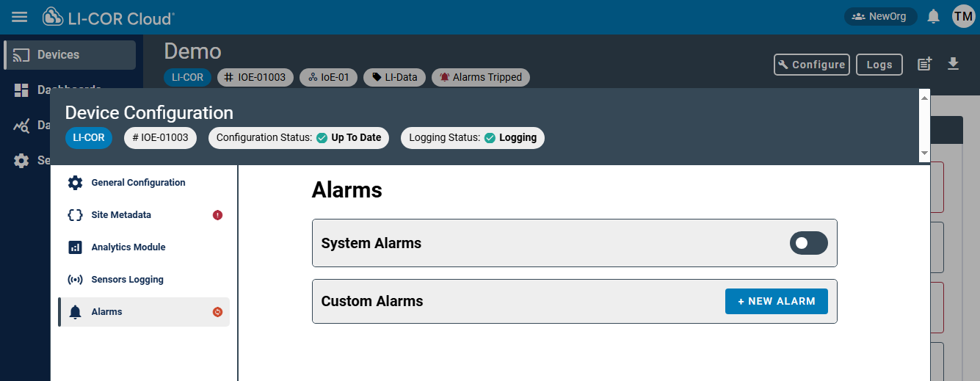Click the General Configuration gear icon
The image size is (980, 381).
click(75, 183)
